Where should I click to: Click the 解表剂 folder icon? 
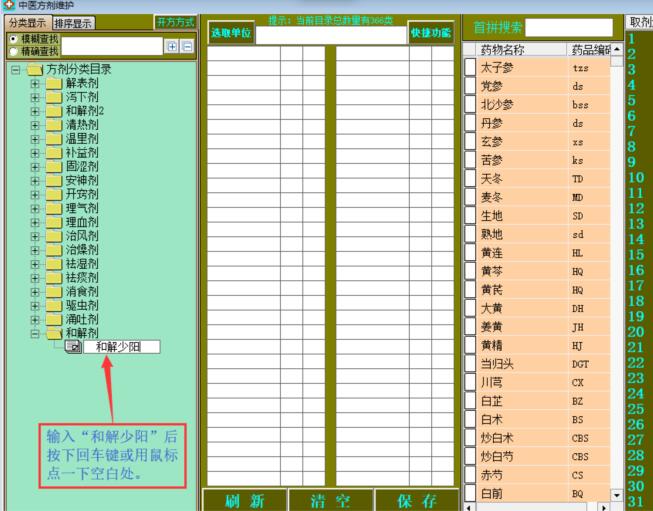coord(54,83)
